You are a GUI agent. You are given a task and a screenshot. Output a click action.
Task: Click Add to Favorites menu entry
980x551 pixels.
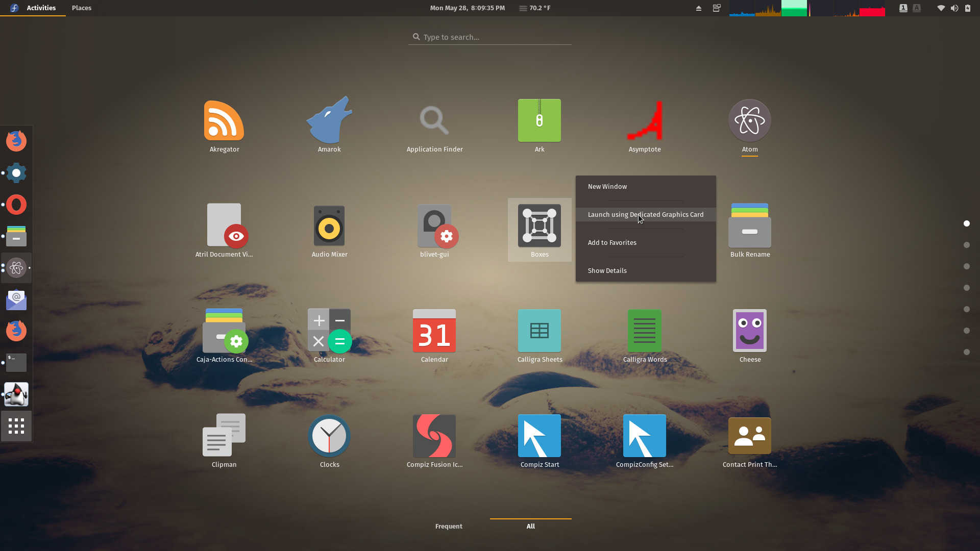click(x=646, y=243)
